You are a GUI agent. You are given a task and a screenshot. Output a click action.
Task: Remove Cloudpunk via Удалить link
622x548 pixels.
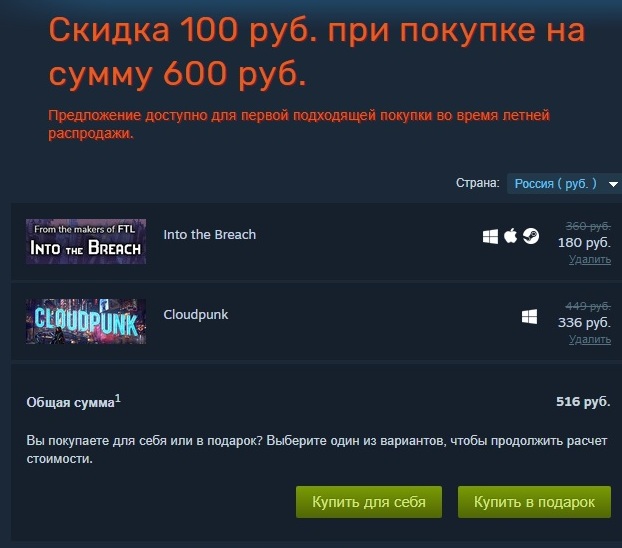tap(589, 340)
